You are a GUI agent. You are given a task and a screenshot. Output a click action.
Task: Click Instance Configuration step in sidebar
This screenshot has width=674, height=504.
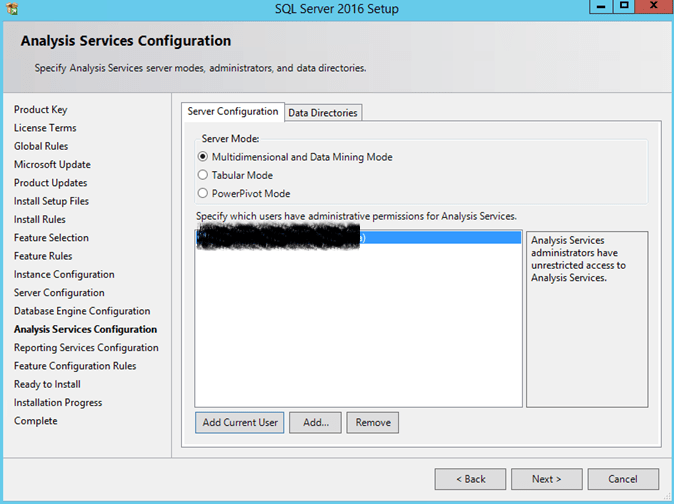[64, 275]
